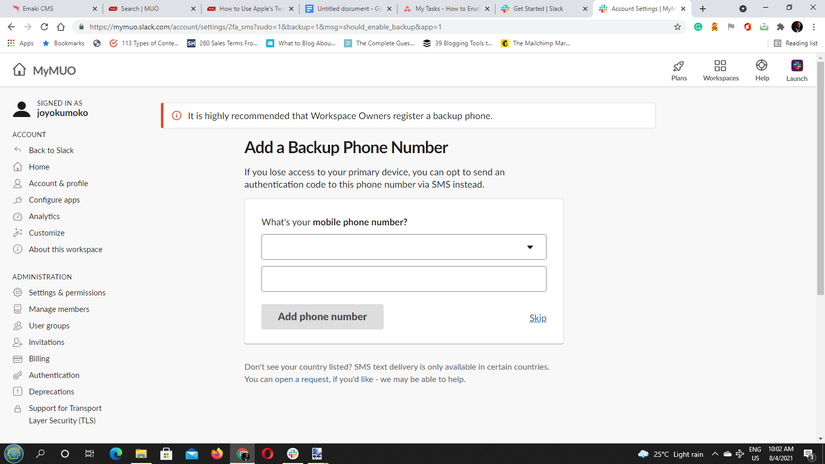Focus the mobile phone number field

click(404, 279)
